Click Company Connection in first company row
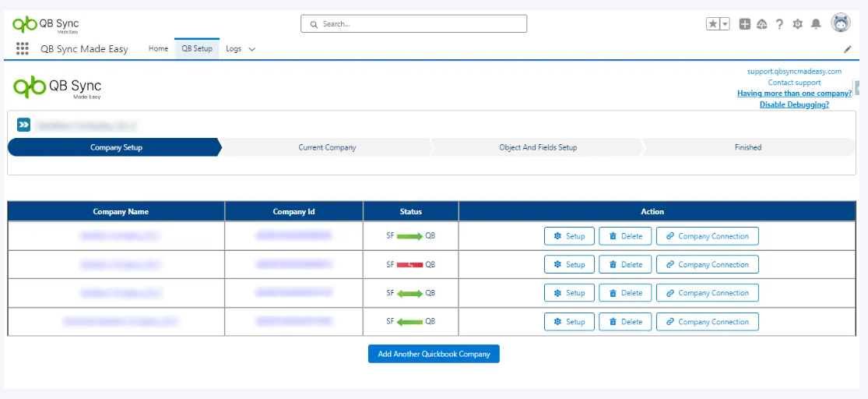Screen dimensions: 868x399 (708, 236)
